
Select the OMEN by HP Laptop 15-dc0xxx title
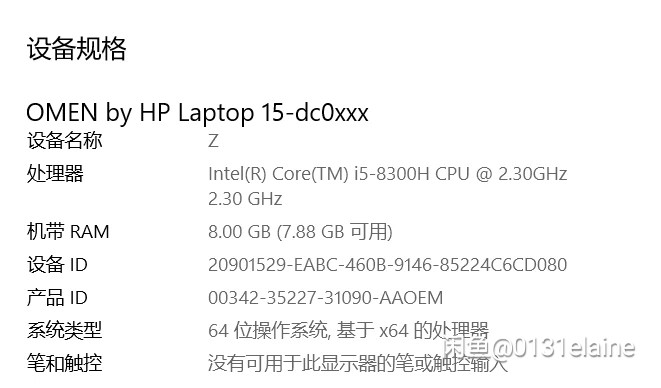pyautogui.click(x=197, y=113)
